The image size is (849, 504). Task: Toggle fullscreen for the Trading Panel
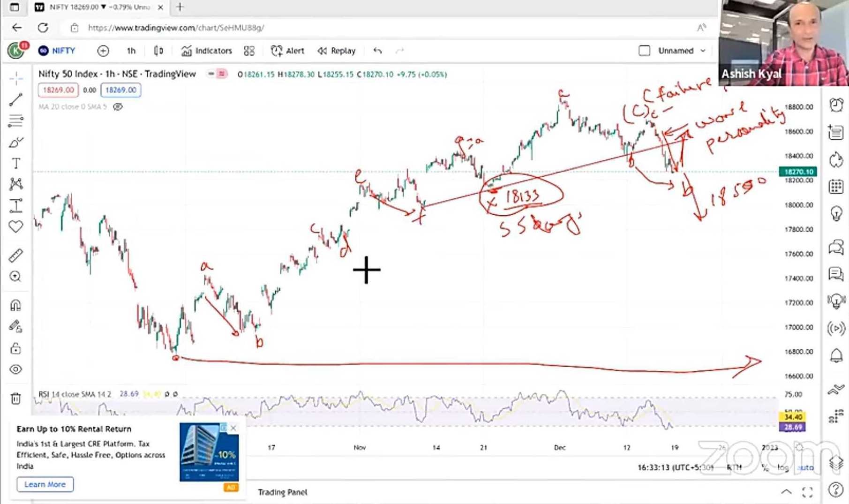click(x=807, y=492)
